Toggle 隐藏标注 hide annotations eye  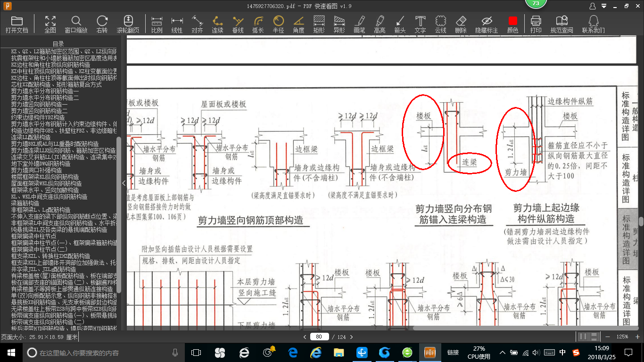487,24
